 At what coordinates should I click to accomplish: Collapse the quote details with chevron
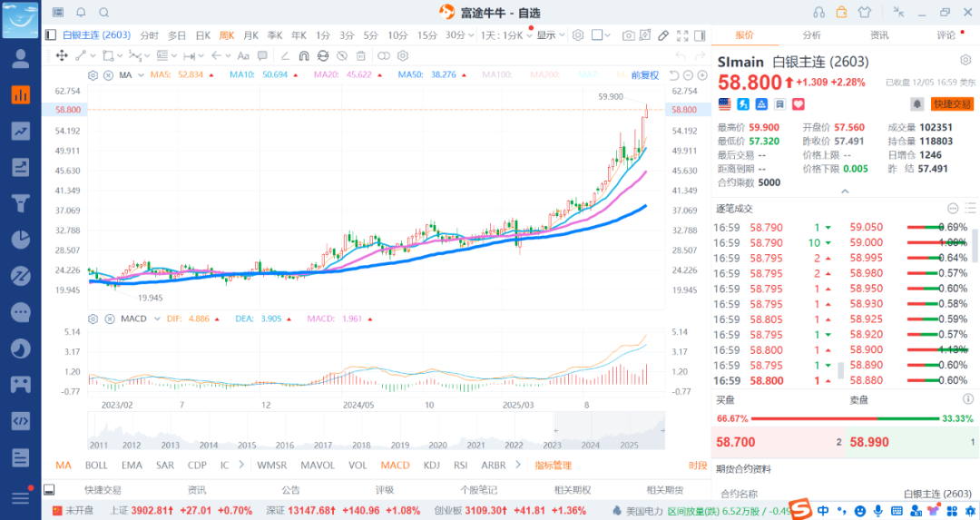(845, 191)
